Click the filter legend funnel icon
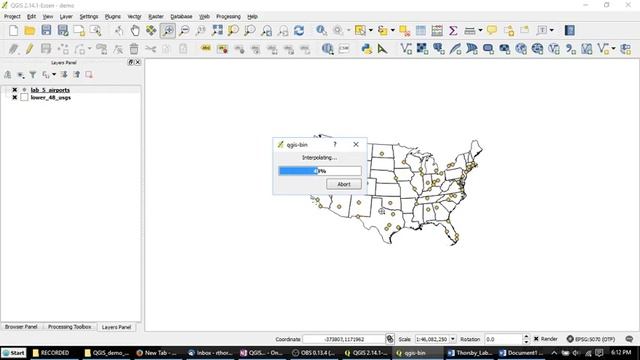The height and width of the screenshot is (360, 640). (x=33, y=75)
